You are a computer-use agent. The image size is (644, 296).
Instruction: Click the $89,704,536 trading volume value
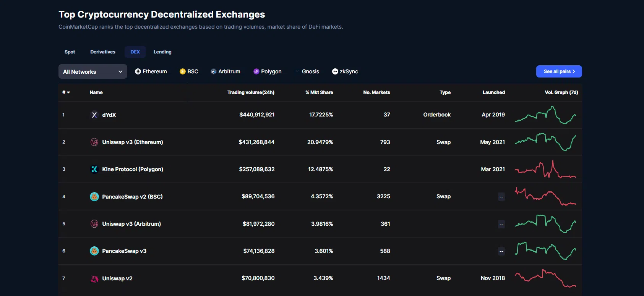258,196
